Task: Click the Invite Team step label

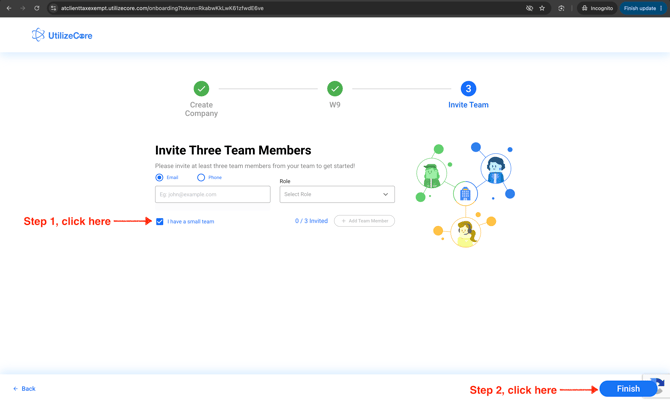Action: click(468, 105)
